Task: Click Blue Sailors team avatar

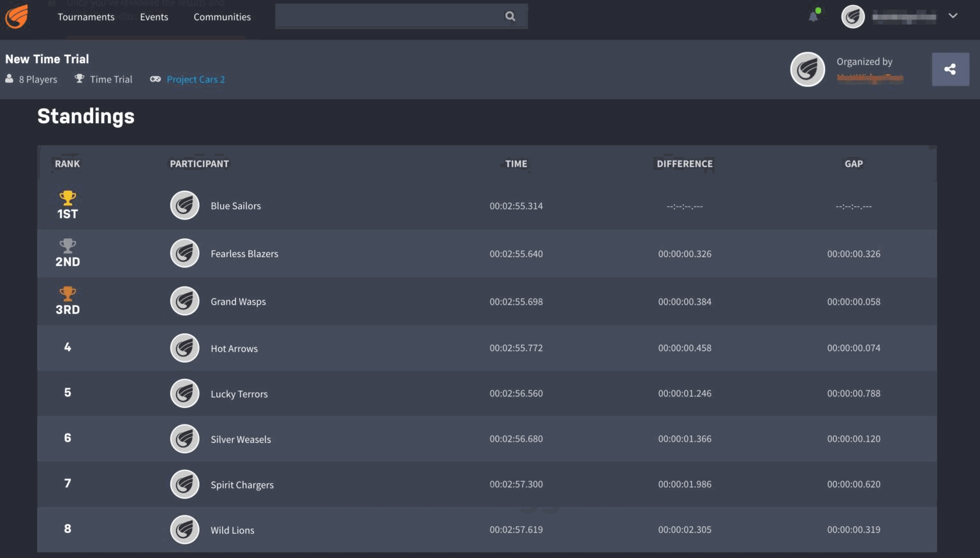Action: pyautogui.click(x=185, y=206)
